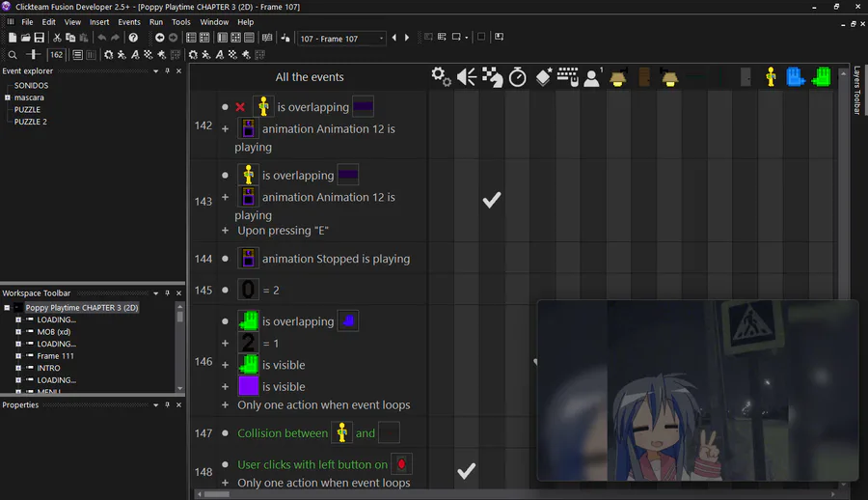Click the Collision between condition in event 147
868x500 pixels.
tap(283, 433)
